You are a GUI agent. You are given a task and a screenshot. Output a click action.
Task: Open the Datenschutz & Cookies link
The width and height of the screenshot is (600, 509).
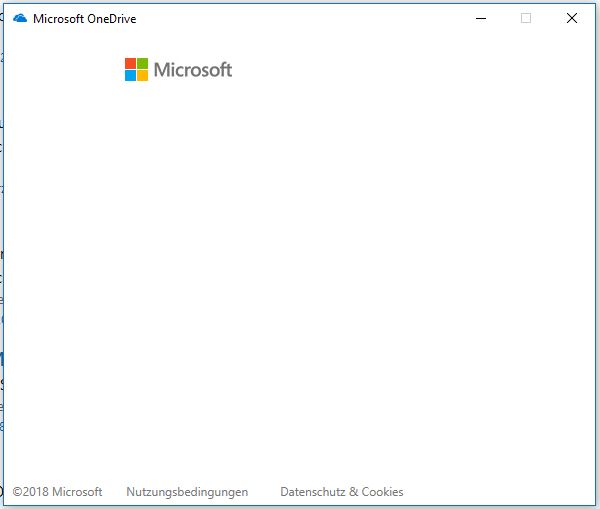(x=342, y=492)
